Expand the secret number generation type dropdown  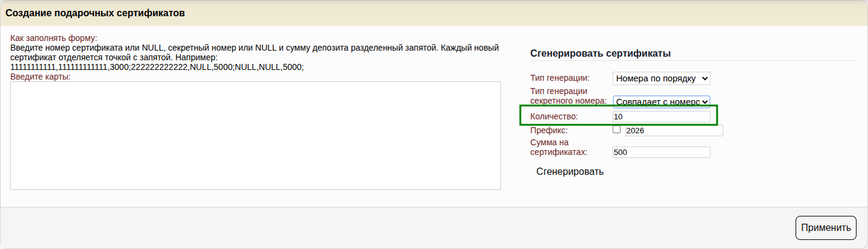[x=661, y=102]
